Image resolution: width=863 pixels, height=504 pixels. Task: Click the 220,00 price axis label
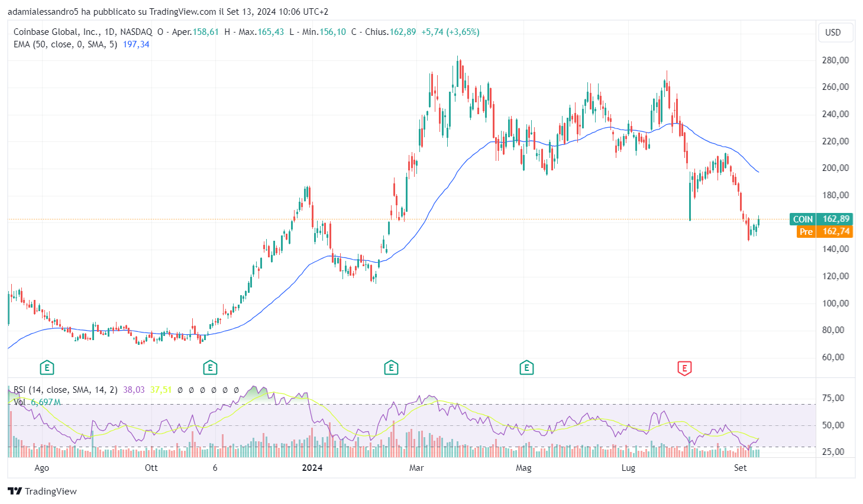click(x=835, y=141)
